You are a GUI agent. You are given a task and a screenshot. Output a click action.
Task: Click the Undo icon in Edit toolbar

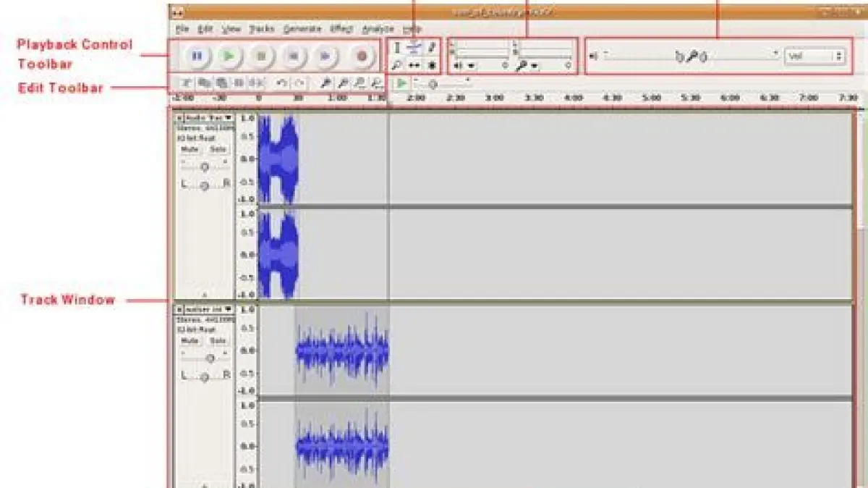coord(282,83)
